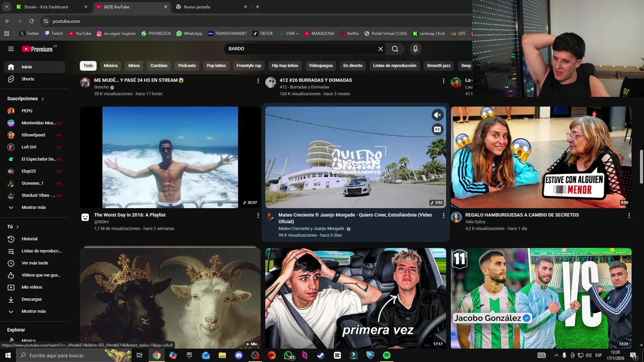Click the YouTube Premium logo
Screen dimensions: 644x362
(x=38, y=49)
